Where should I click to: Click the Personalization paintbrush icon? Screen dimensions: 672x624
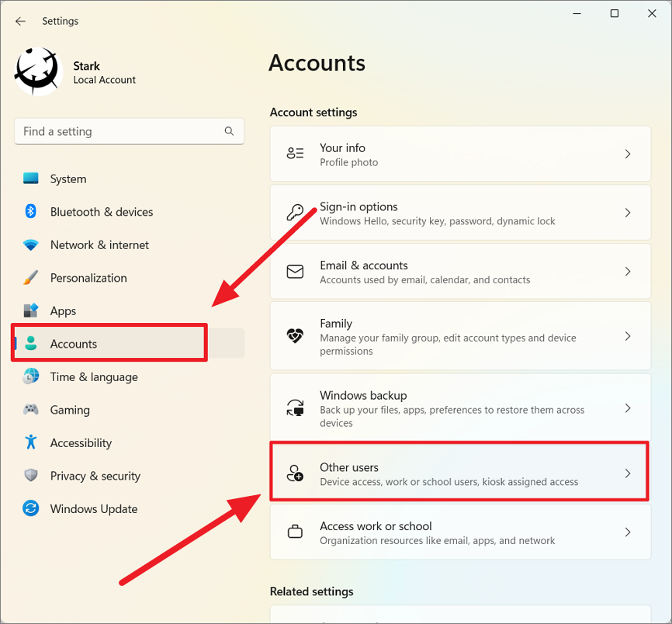click(31, 278)
